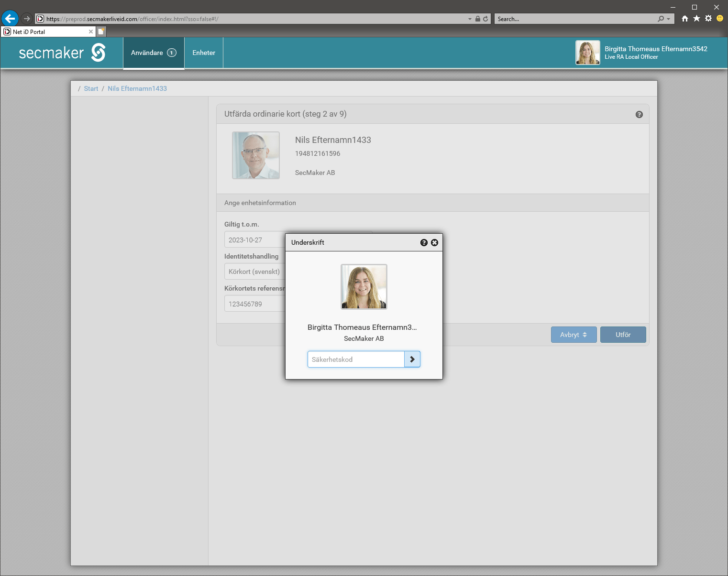Click the secmaker logo
This screenshot has height=576, width=728.
tap(62, 53)
